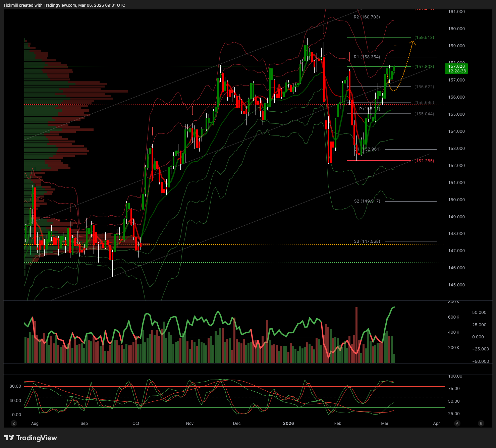The height and width of the screenshot is (448, 496).
Task: Click the TradingView logo icon
Action: tap(9, 438)
